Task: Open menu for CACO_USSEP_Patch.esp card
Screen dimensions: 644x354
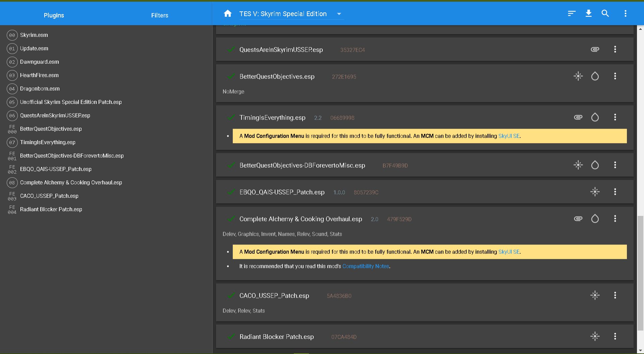Action: [x=615, y=295]
